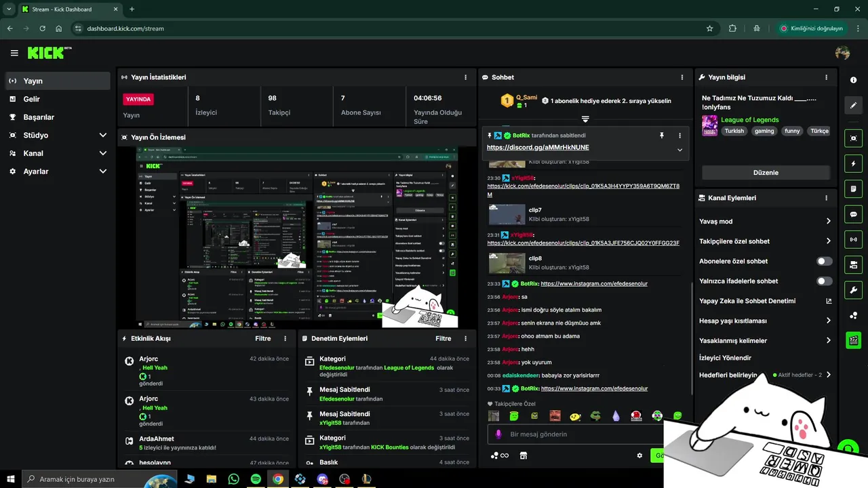Toggle the moderation log widget icon
The width and height of the screenshot is (868, 488).
click(x=853, y=188)
